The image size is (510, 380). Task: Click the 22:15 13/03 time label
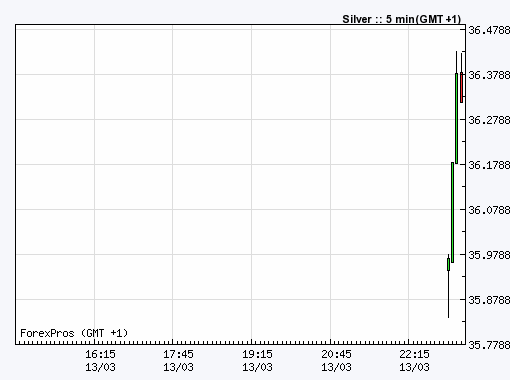pos(414,360)
